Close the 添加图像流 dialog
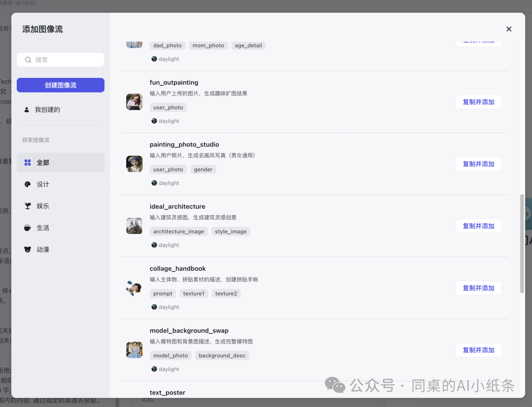Viewport: 532px width, 407px height. pos(509,29)
